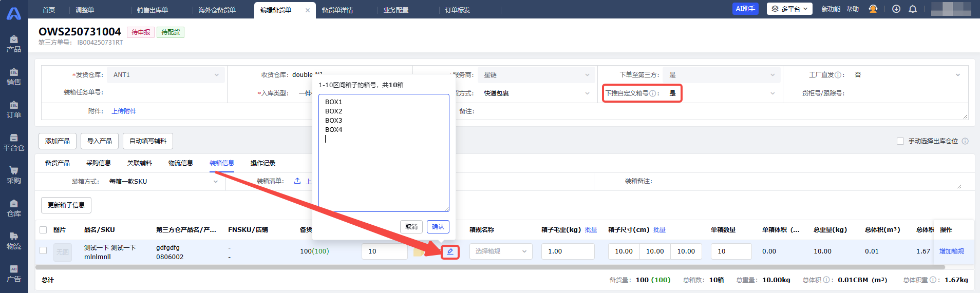
Task: Open the 采购信息 sub-tab
Action: point(99,163)
